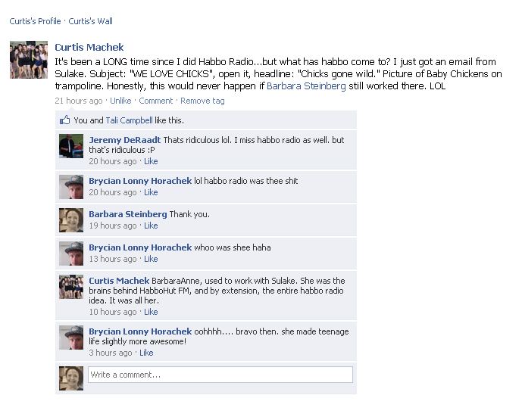
Task: Open Curtis's Wall link
Action: point(91,21)
